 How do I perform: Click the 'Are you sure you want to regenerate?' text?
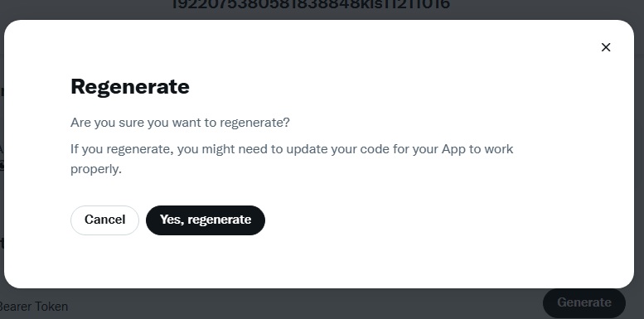pyautogui.click(x=180, y=123)
